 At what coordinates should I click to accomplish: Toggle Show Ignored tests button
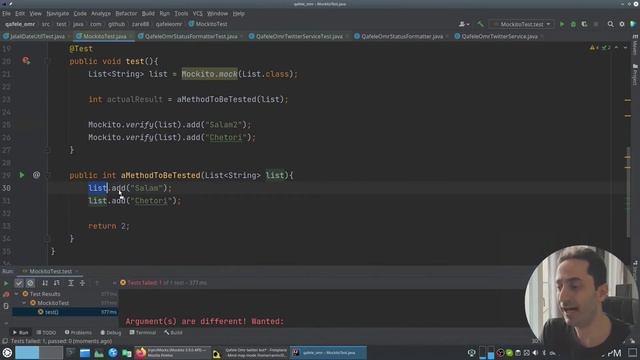[x=30, y=283]
